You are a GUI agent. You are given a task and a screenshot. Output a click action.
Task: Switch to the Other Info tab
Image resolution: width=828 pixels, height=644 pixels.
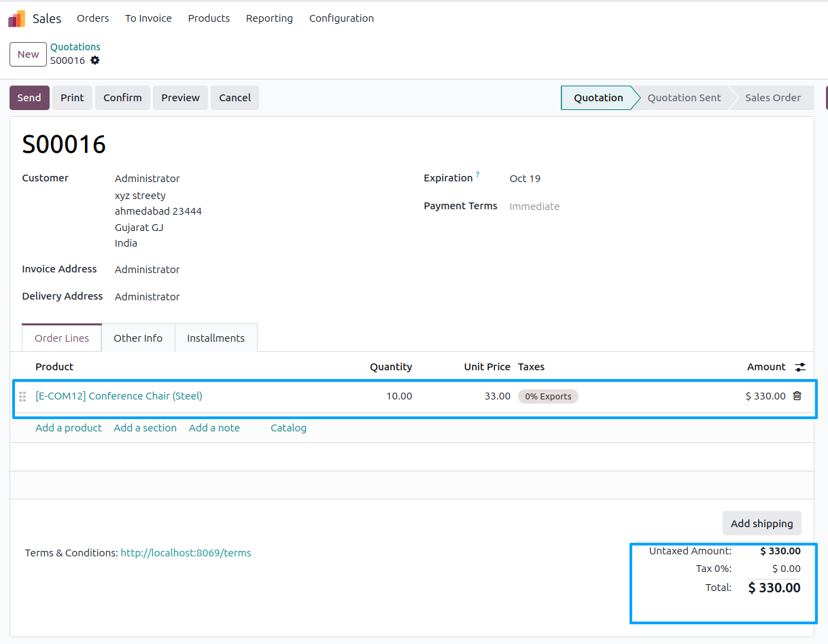pyautogui.click(x=138, y=338)
